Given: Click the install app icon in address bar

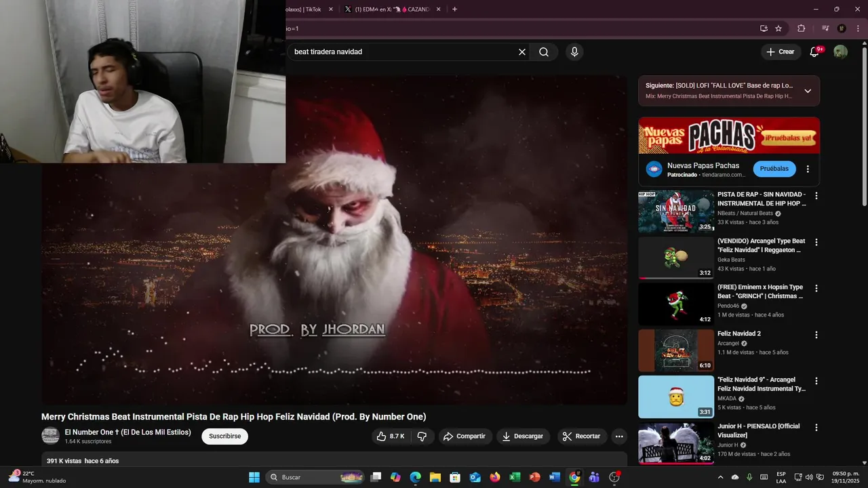Looking at the screenshot, I should coord(764,28).
